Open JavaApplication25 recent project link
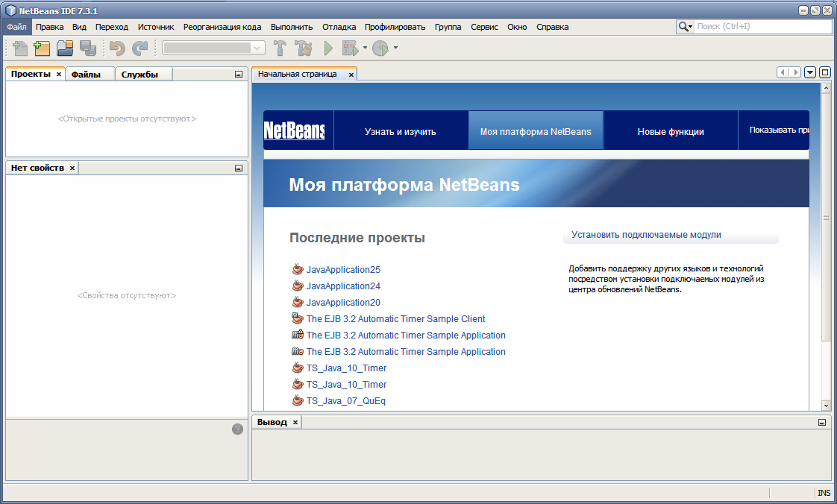Screen dimensions: 837x504 click(x=343, y=270)
